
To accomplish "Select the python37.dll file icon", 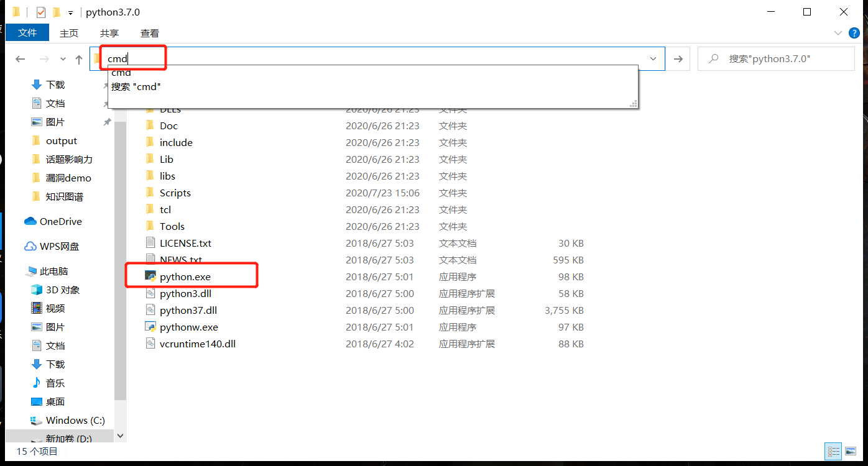I will 149,310.
